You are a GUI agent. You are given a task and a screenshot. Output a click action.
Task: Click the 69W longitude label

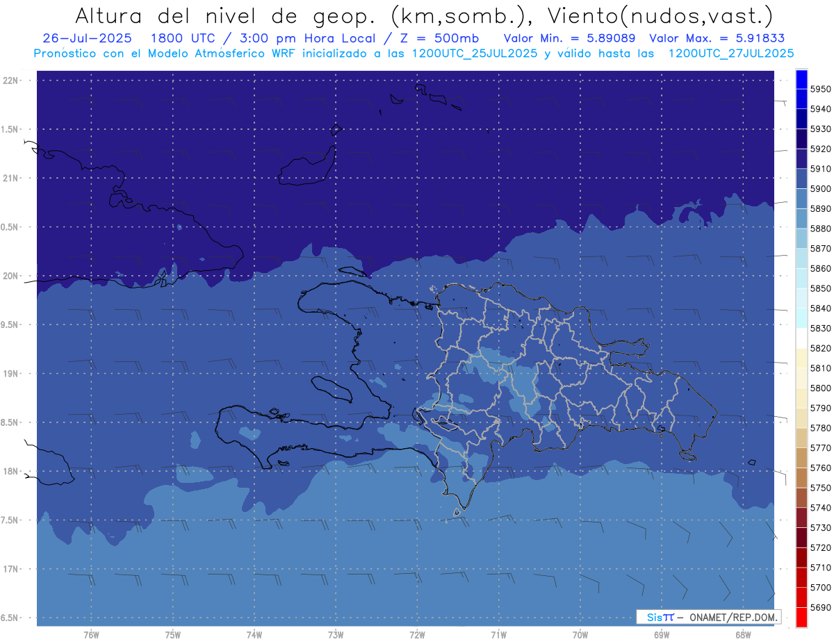pyautogui.click(x=662, y=635)
